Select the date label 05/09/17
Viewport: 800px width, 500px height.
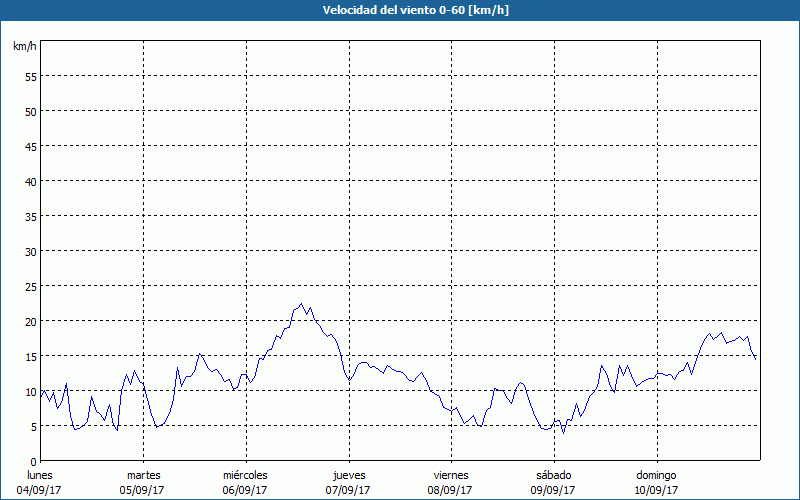pyautogui.click(x=143, y=489)
